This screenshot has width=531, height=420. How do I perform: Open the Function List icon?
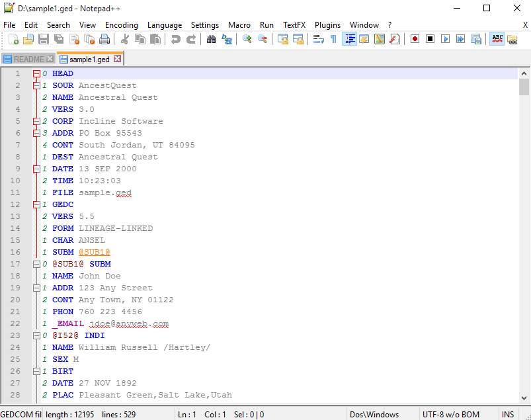point(395,39)
